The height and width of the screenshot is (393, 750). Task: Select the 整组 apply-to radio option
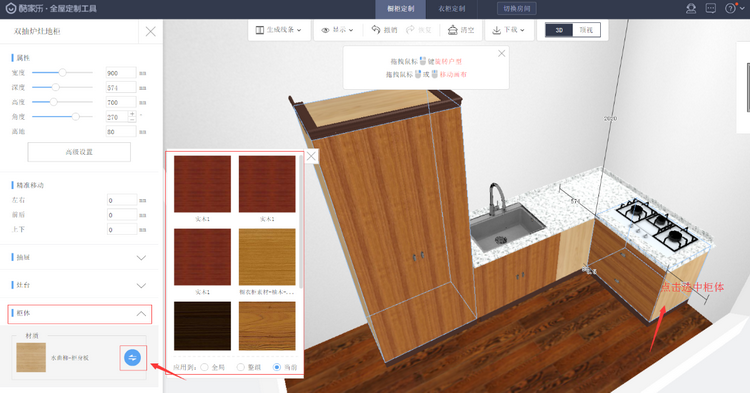coord(241,367)
